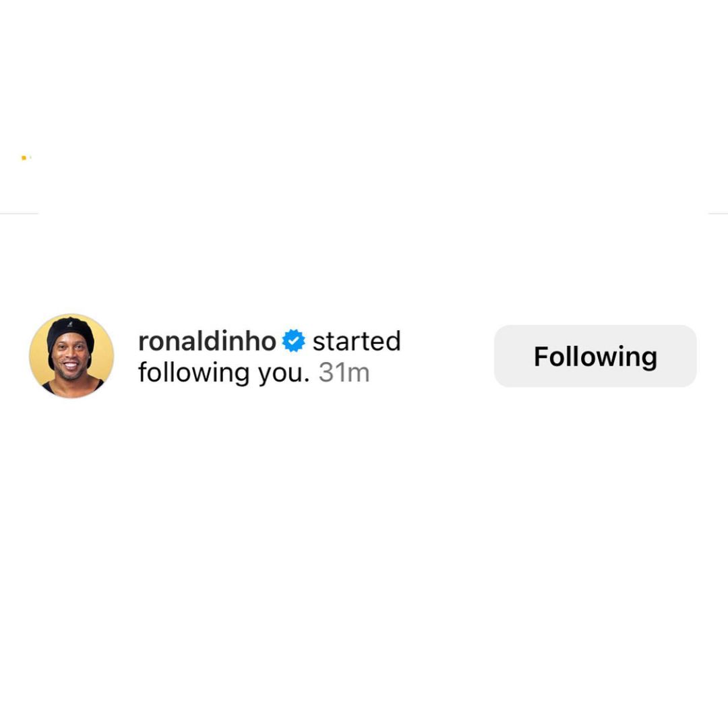
Task: Click the small orange dot at top left
Action: tap(24, 158)
